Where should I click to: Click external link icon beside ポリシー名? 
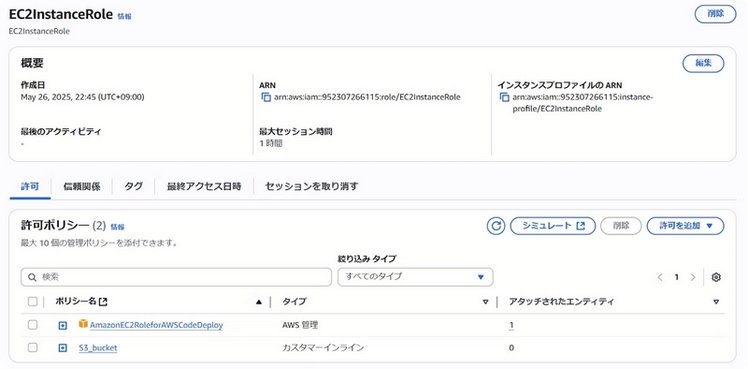[104, 302]
